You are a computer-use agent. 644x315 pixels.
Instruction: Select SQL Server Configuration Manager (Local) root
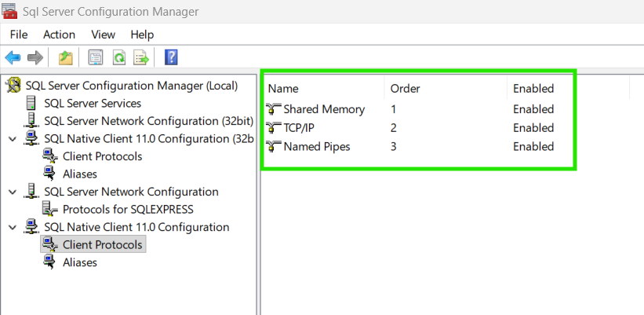pyautogui.click(x=132, y=86)
